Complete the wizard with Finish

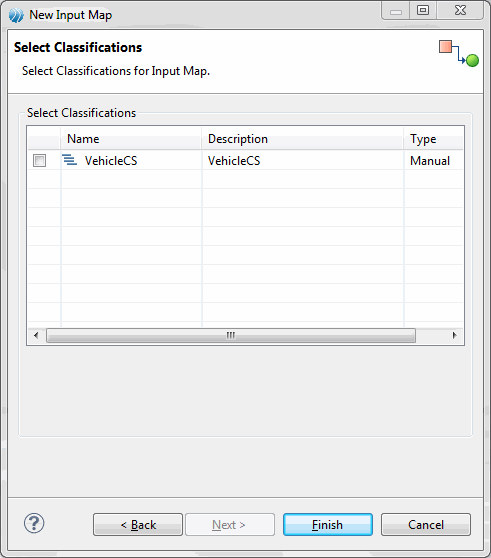tap(328, 525)
